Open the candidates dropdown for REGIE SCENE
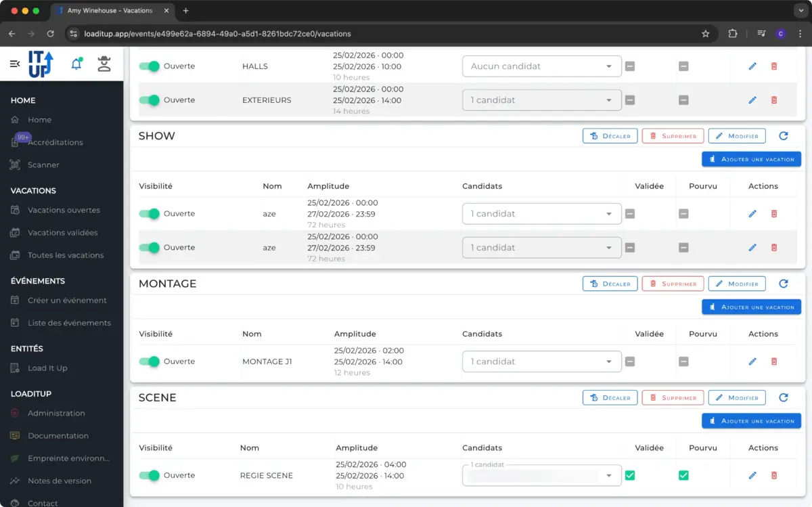The image size is (812, 507). [x=541, y=476]
